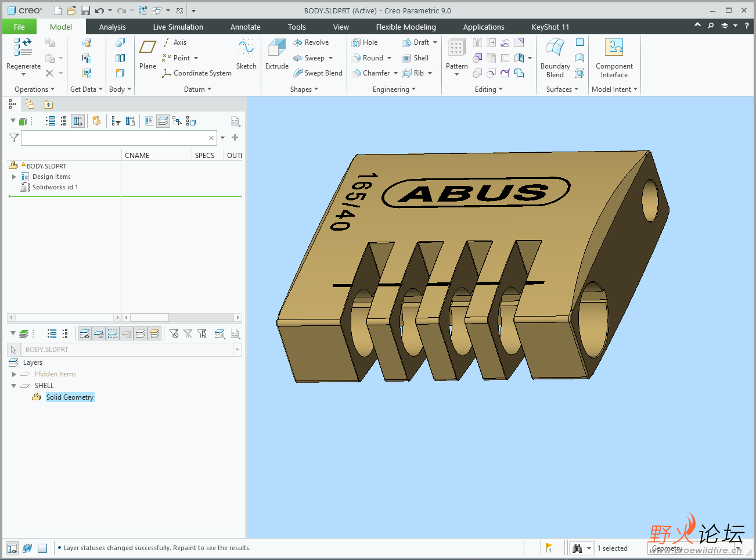Viewport: 756px width, 560px height.
Task: Click the filter funnel icon in model tree
Action: tap(14, 138)
